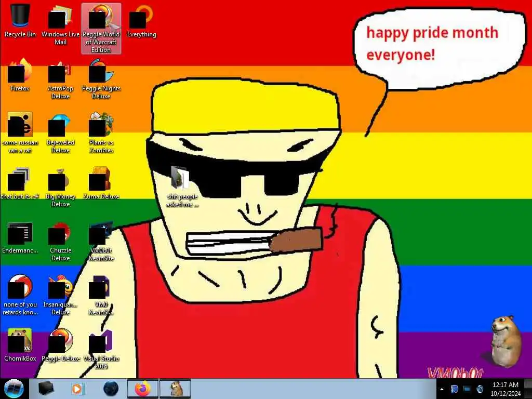The height and width of the screenshot is (399, 532).
Task: Select the Endermanc... desktop icon
Action: coord(20,237)
